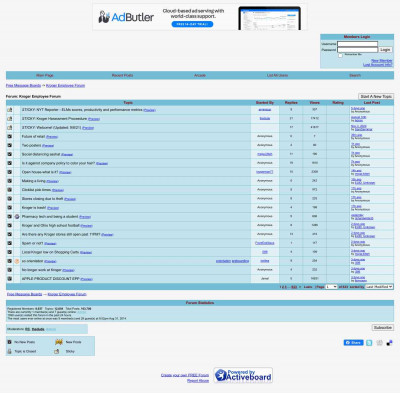Click purple topic icon on Pharmacy tech row

coord(17,217)
